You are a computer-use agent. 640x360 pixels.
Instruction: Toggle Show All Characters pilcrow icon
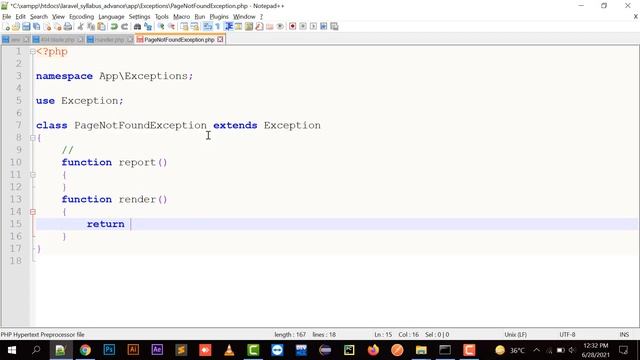[x=217, y=27]
